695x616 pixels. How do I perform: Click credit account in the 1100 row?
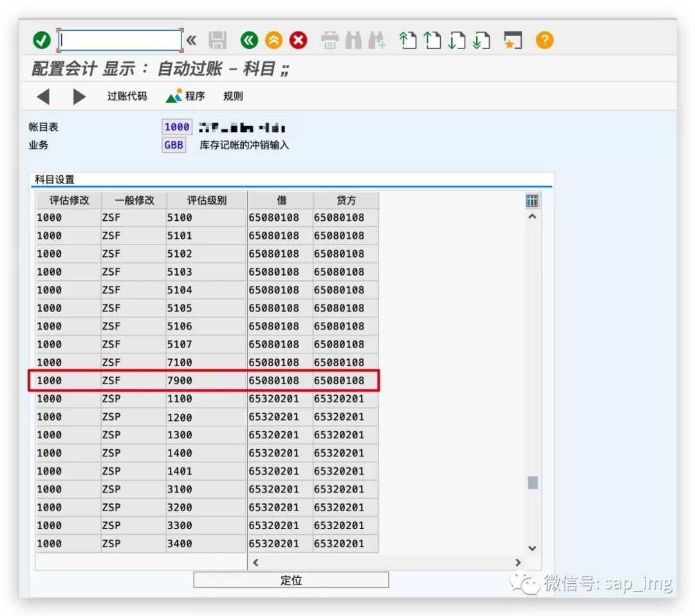pos(346,398)
